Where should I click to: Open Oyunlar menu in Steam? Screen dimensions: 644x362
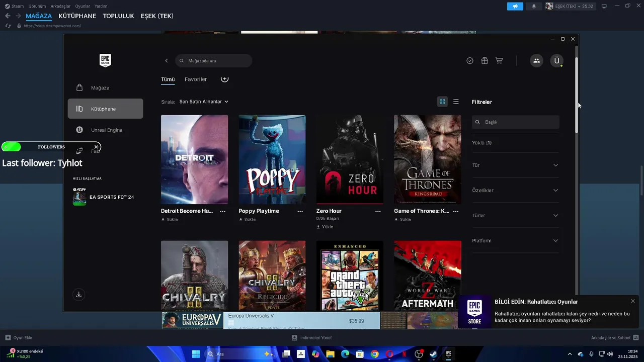(83, 6)
